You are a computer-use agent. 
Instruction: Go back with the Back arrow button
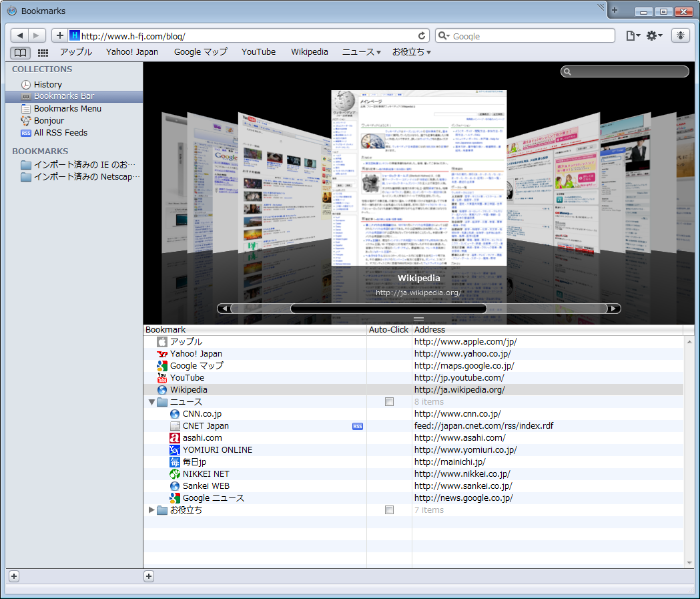19,35
